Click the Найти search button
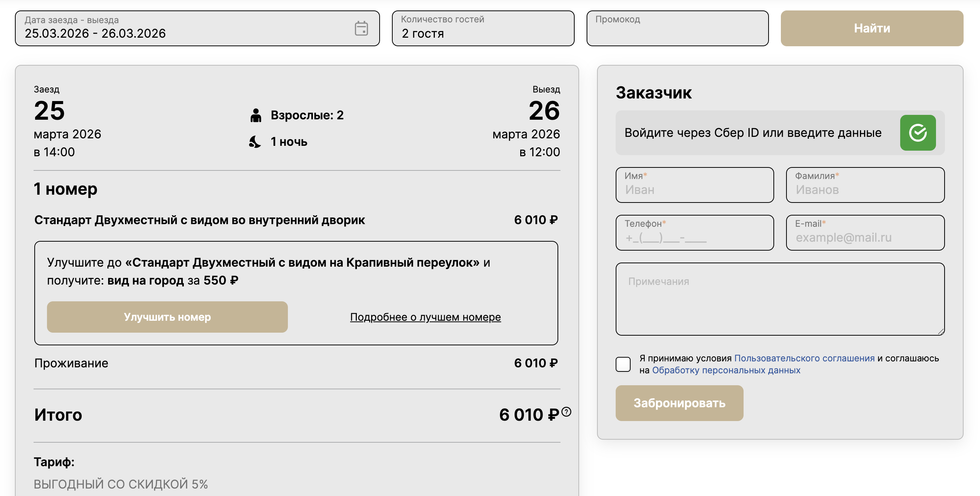 pos(871,28)
